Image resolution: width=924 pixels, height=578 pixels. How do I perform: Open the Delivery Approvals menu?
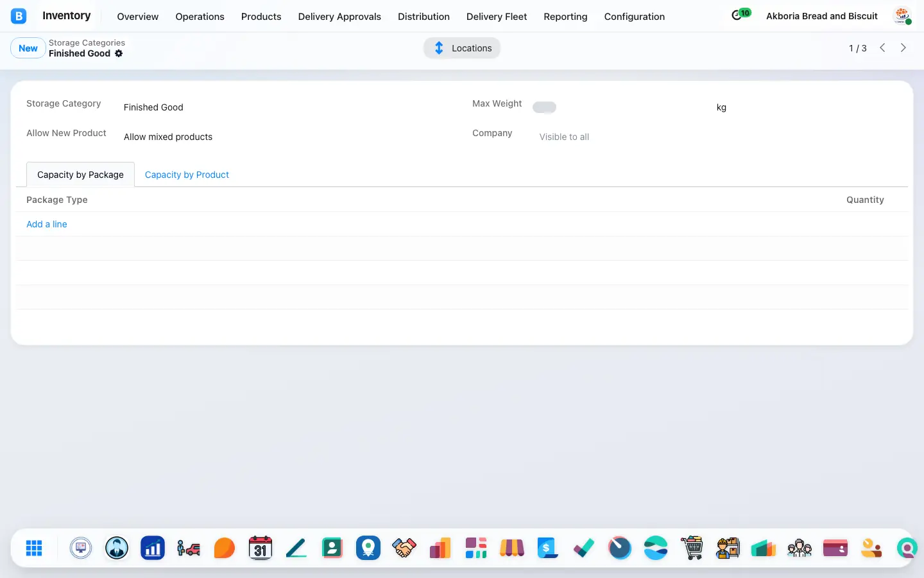(x=339, y=17)
